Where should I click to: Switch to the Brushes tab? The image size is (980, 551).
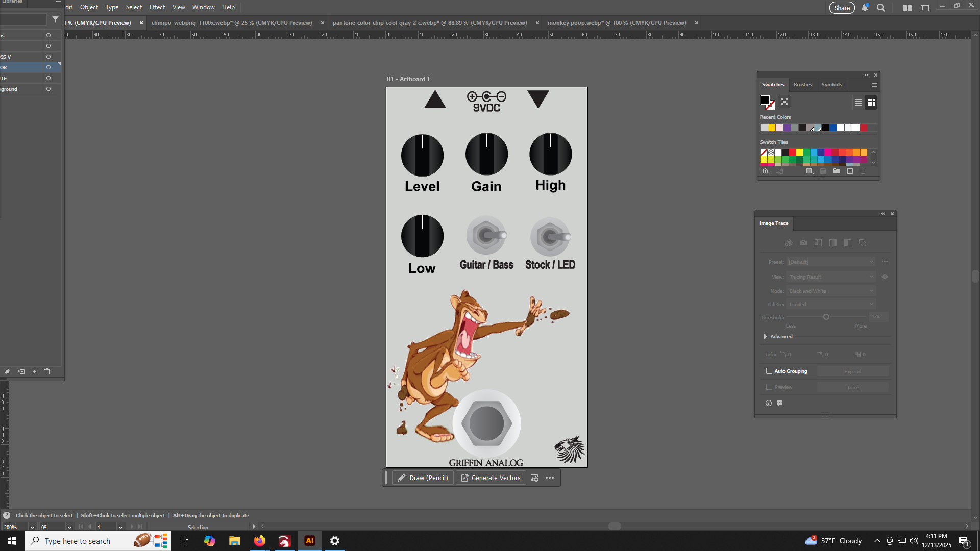click(x=802, y=85)
